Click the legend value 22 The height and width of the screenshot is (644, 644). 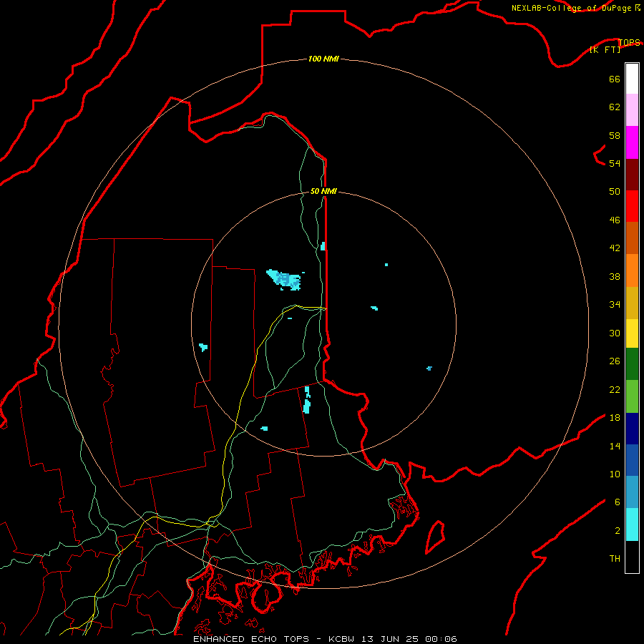click(615, 390)
